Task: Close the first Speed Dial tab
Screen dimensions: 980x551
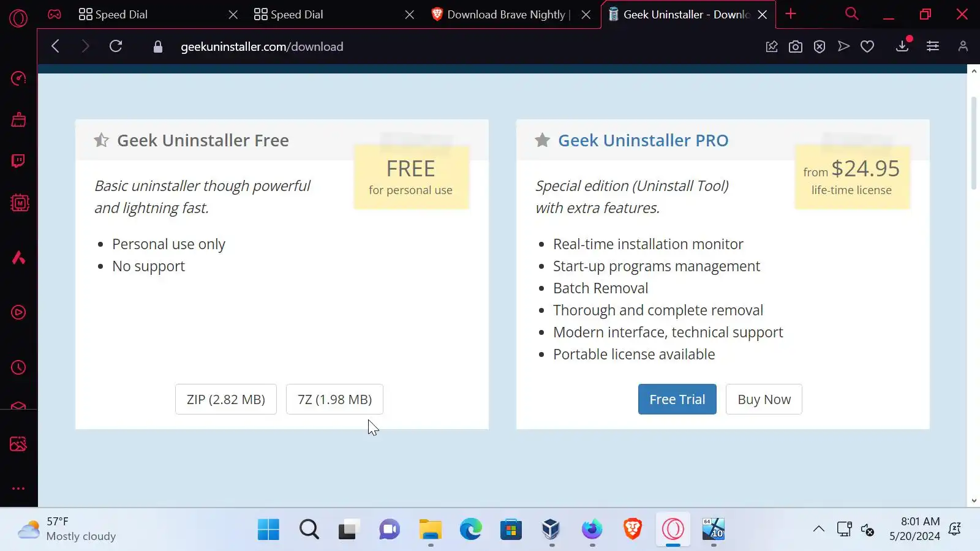Action: pyautogui.click(x=233, y=15)
